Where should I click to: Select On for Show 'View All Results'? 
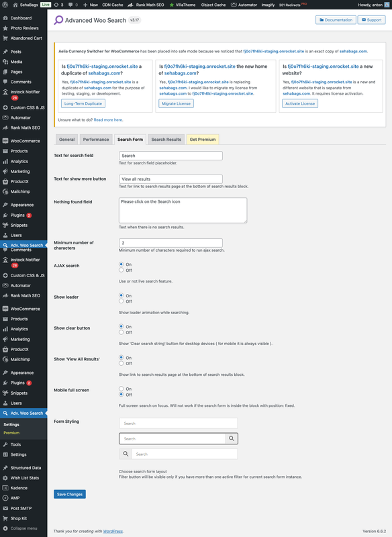coord(121,358)
